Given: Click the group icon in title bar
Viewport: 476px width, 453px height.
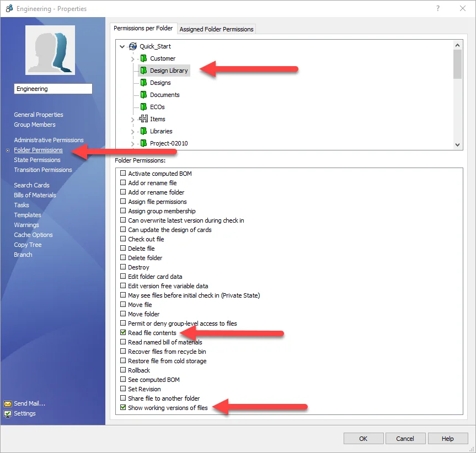Looking at the screenshot, I should pyautogui.click(x=9, y=8).
